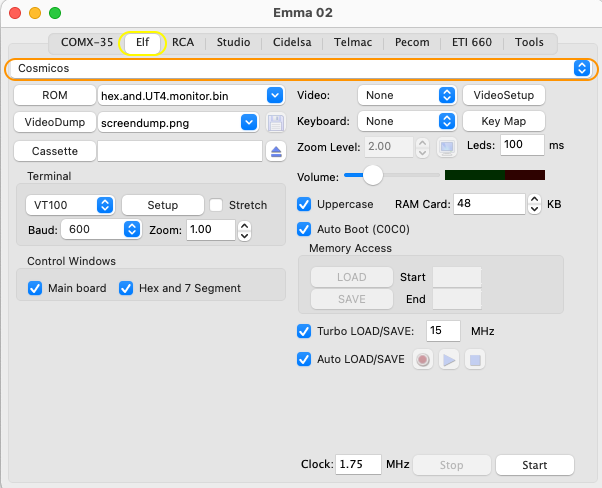Open the Baud rate 600 dropdown

(101, 230)
